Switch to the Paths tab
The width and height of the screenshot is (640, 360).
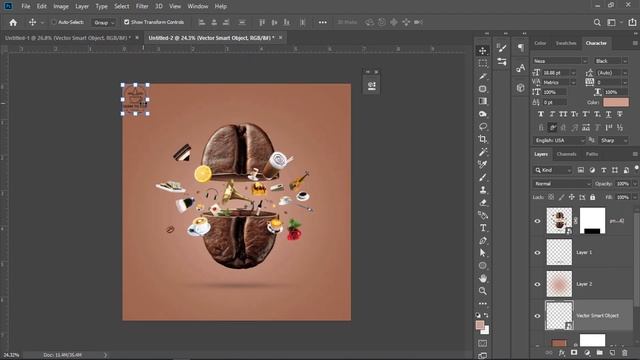coord(592,154)
